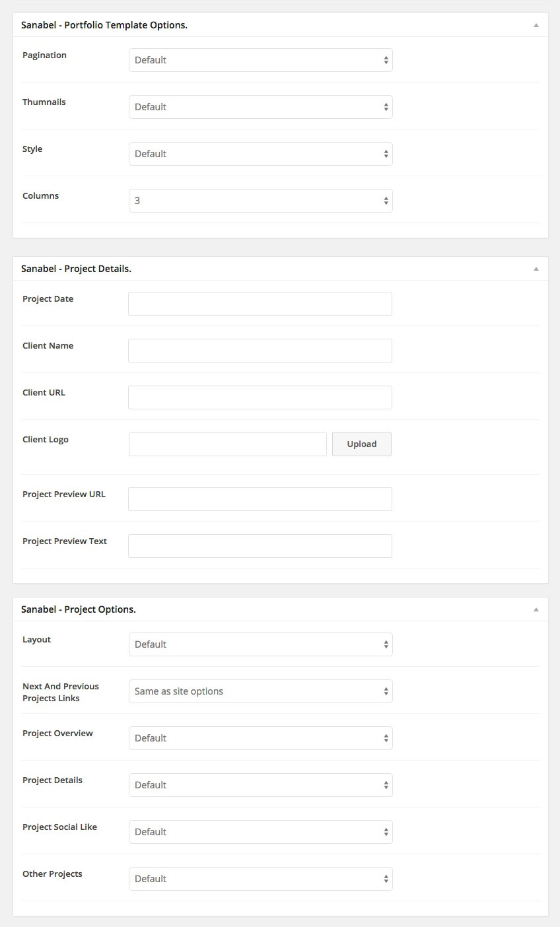The height and width of the screenshot is (927, 560).
Task: Open the Columns dropdown
Action: (260, 201)
